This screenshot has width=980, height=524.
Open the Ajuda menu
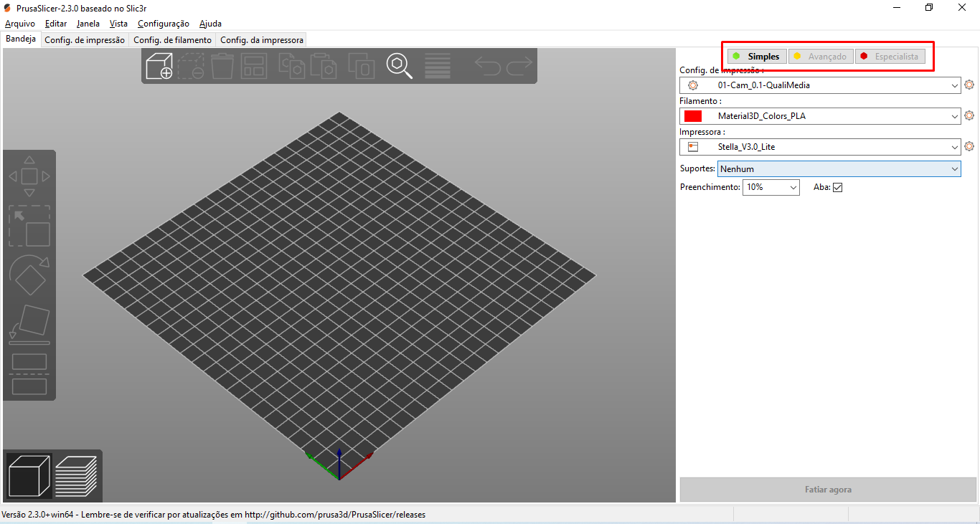(210, 24)
